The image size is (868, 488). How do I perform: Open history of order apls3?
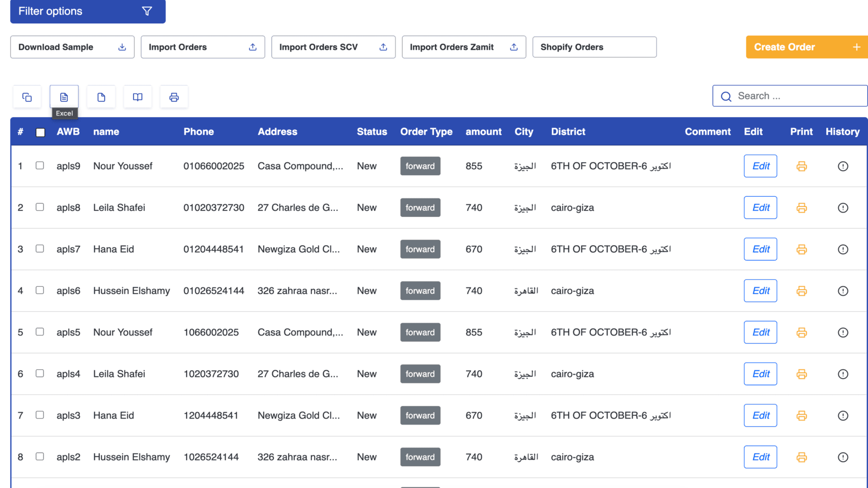pos(843,416)
